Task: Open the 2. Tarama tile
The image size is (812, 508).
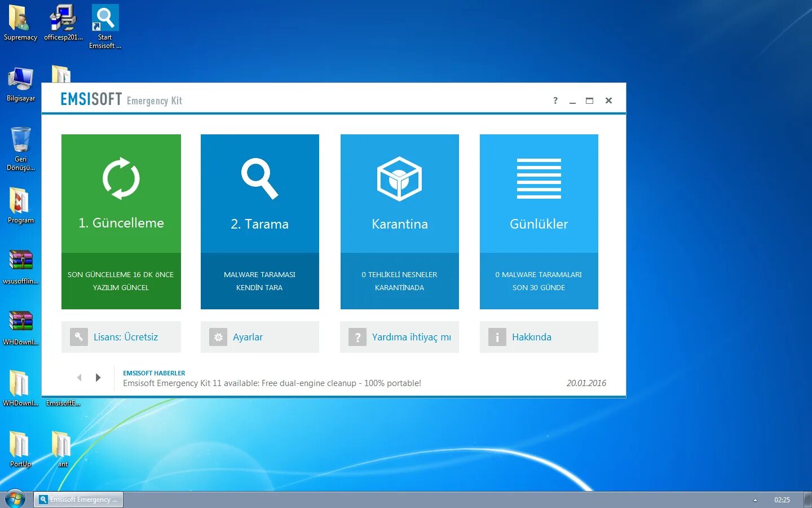Action: tap(259, 222)
